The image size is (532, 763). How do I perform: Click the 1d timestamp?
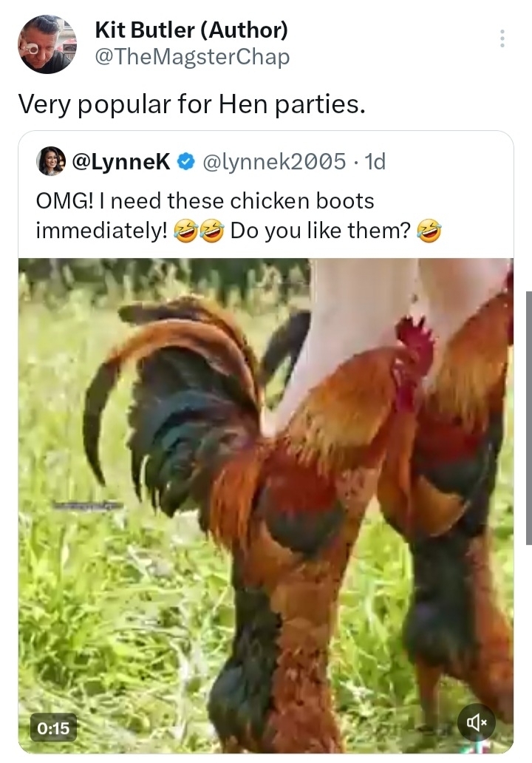375,162
